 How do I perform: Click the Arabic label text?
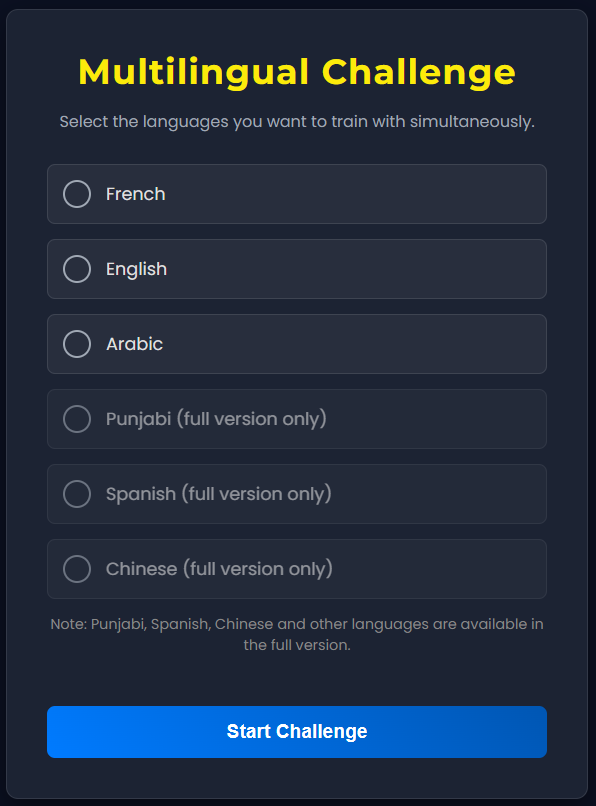click(134, 344)
